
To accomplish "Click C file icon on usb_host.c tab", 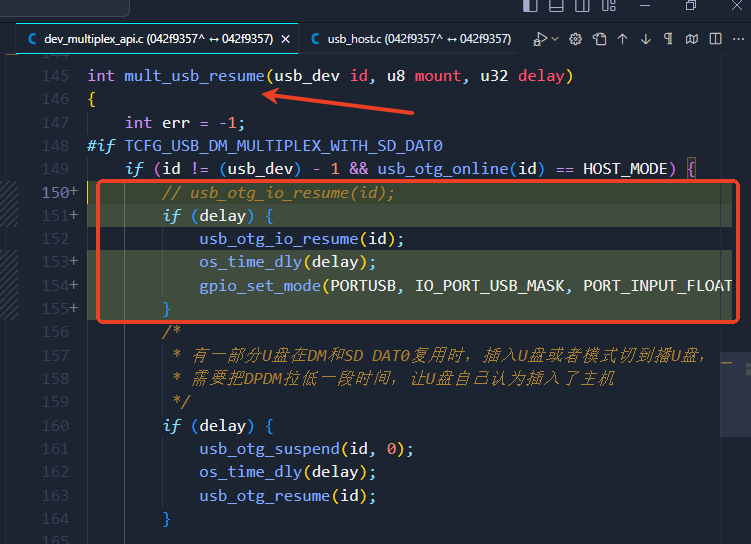I will [315, 39].
